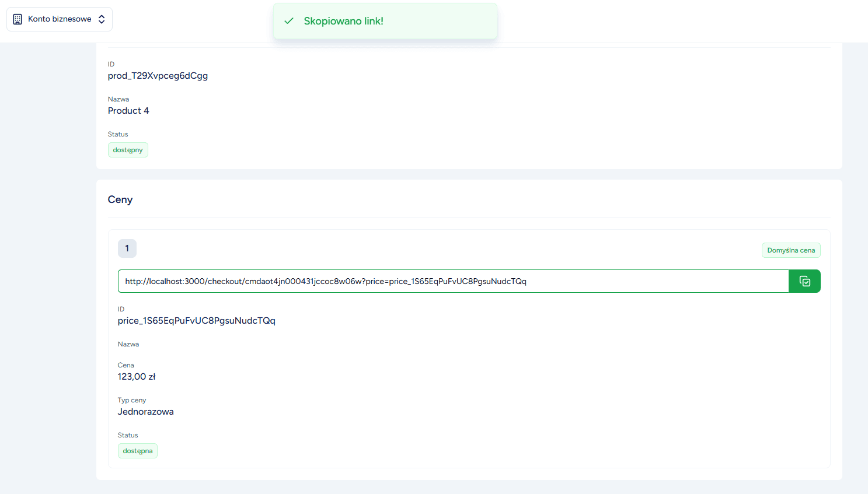
Task: Click the Jednorazowa price type value
Action: (145, 412)
